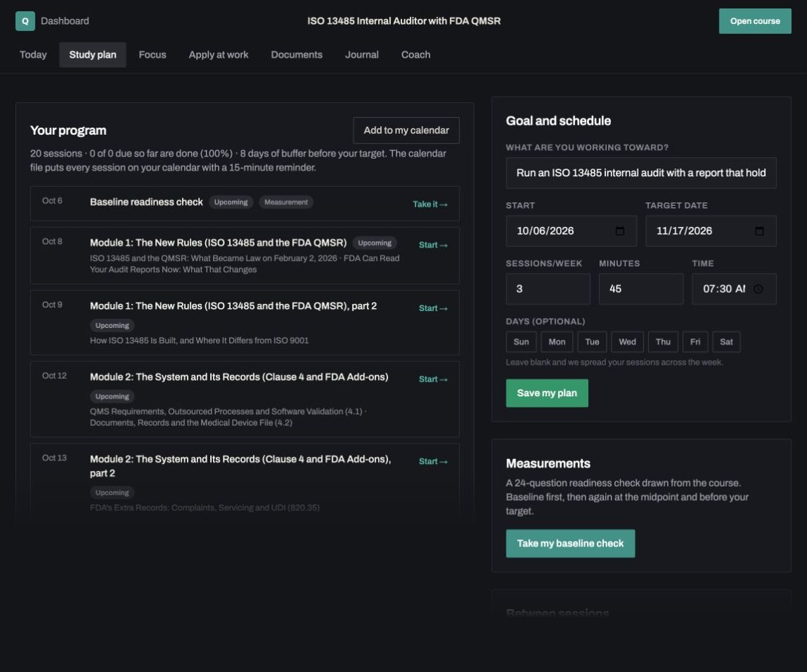Toggle the Tue day chip
Viewport: 807px width, 672px height.
(593, 342)
